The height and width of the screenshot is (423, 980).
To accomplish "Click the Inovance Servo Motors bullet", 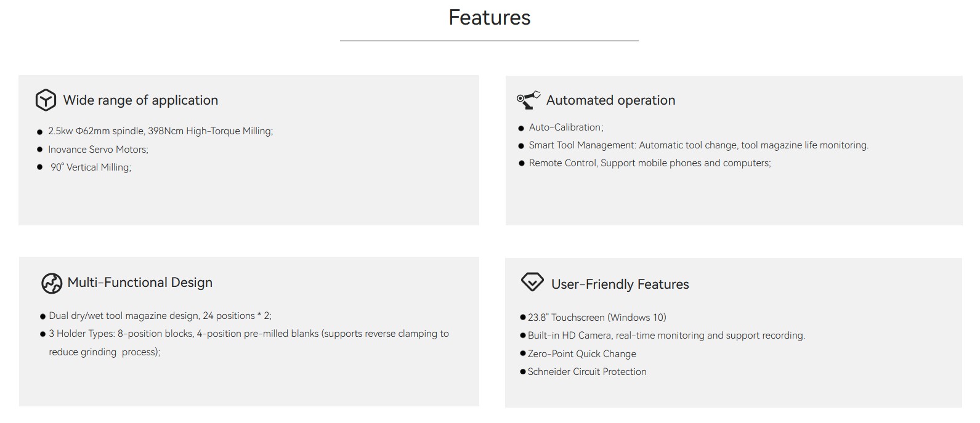I will pos(98,150).
